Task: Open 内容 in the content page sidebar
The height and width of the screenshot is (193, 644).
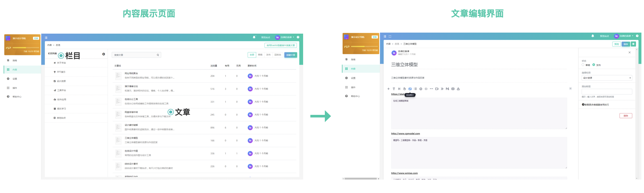Action: tap(23, 70)
